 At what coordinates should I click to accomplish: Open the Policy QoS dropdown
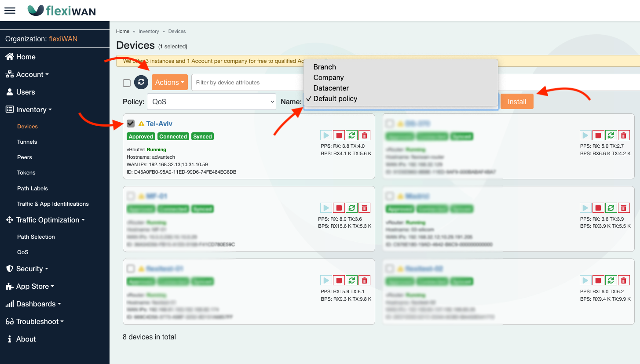(211, 102)
